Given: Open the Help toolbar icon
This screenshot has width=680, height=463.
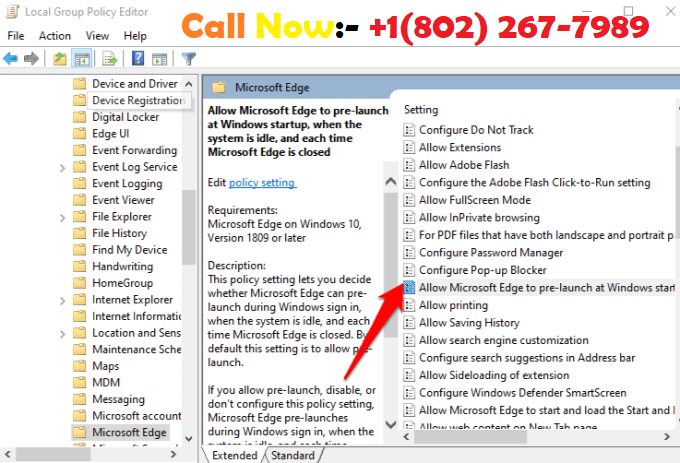Looking at the screenshot, I should point(138,58).
